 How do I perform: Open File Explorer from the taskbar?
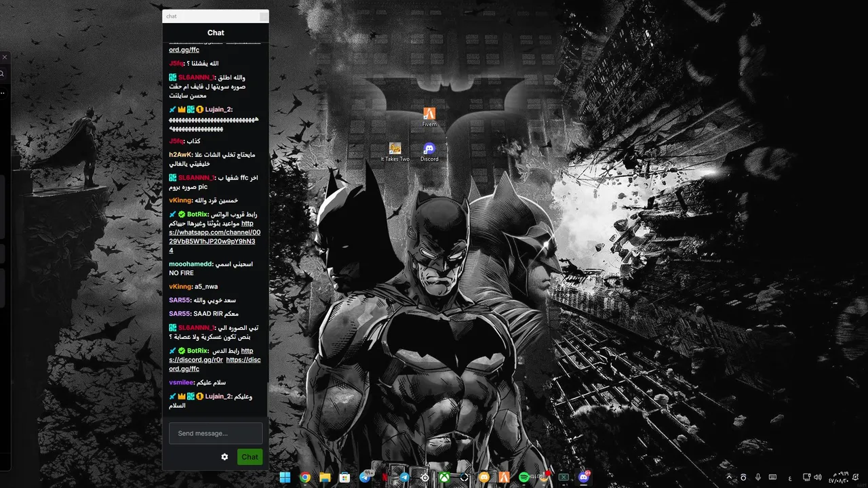[x=325, y=477]
